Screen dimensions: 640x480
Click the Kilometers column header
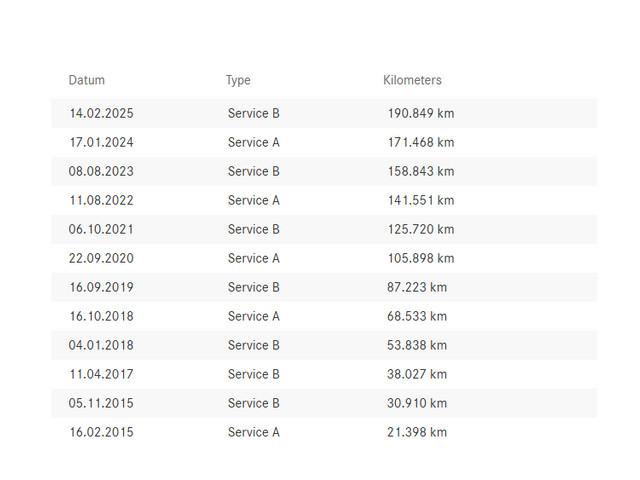click(412, 80)
